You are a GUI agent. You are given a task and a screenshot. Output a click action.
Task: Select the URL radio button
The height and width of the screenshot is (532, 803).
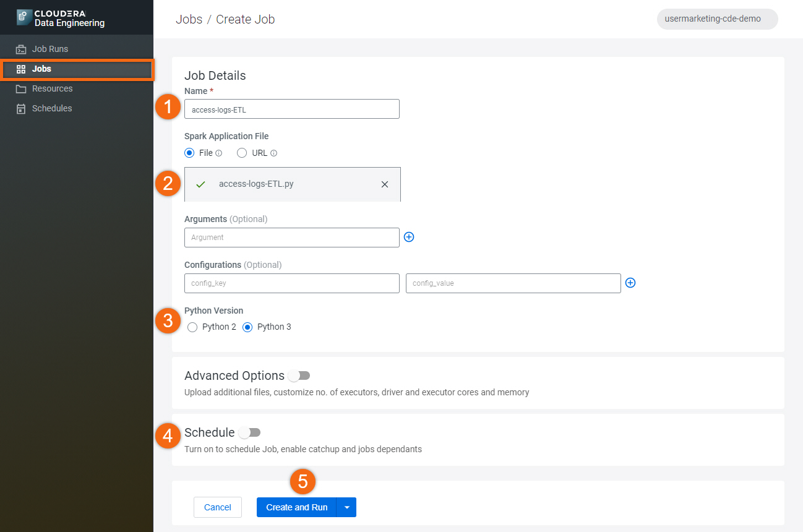click(x=242, y=153)
